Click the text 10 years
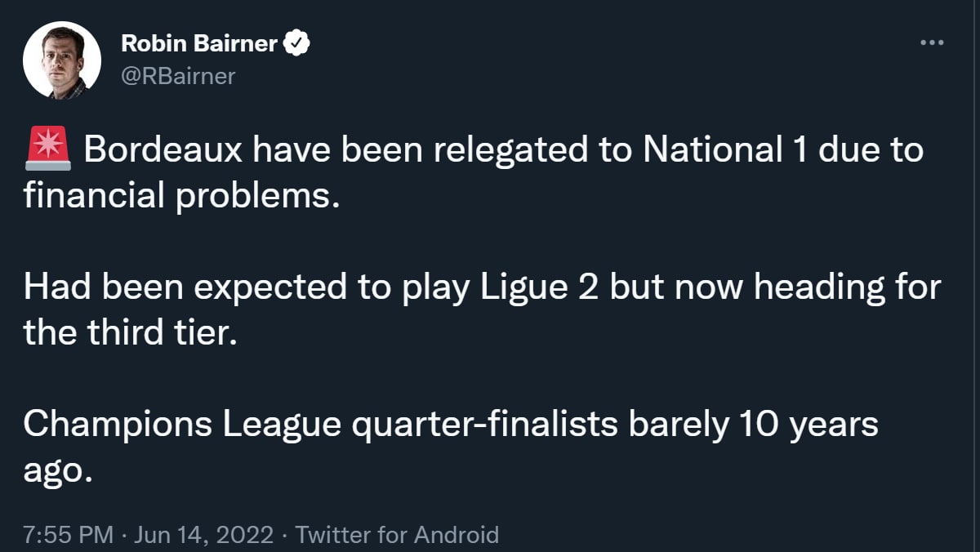The width and height of the screenshot is (980, 552). [808, 425]
